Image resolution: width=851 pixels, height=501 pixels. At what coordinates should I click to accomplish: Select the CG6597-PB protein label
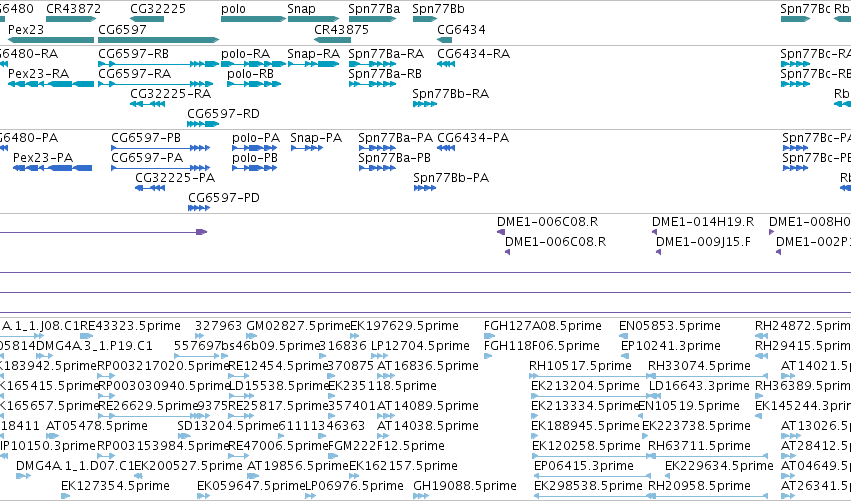(146, 138)
